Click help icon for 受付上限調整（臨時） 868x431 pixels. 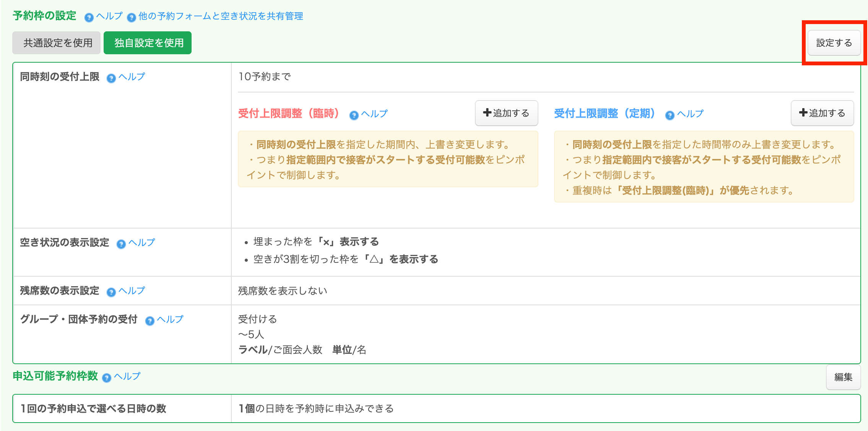[x=354, y=115]
